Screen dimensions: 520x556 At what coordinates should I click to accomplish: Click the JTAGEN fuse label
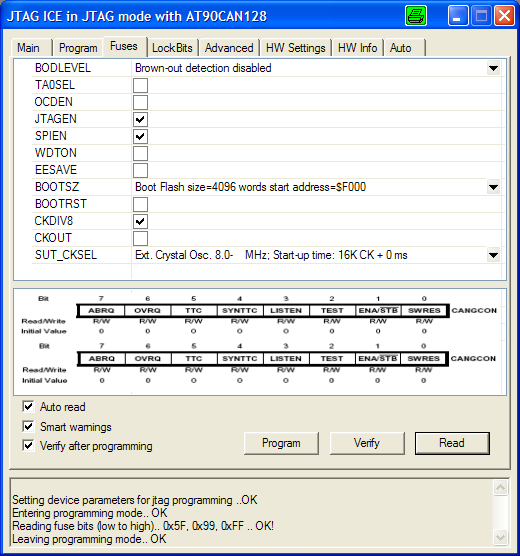click(x=55, y=119)
